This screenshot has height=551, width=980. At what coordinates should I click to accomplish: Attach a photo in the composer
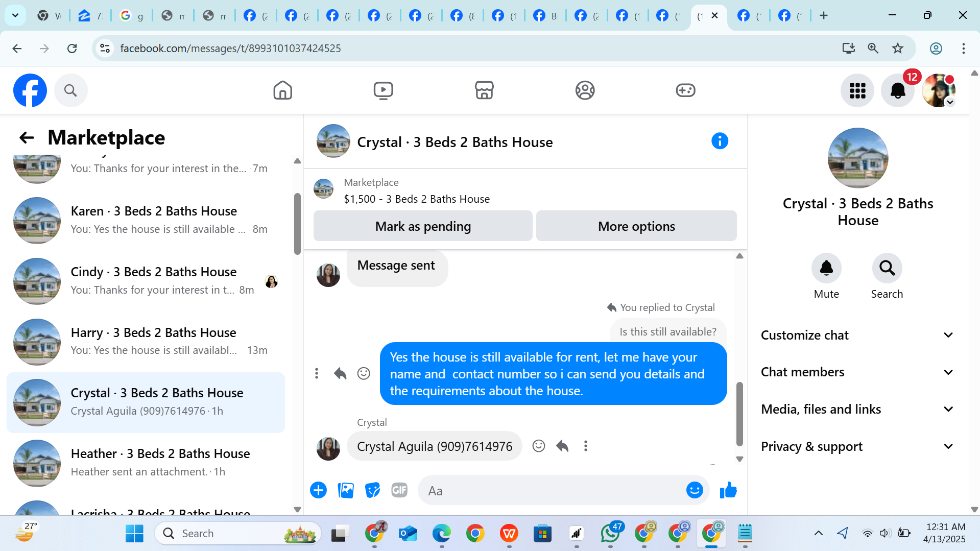click(x=346, y=490)
